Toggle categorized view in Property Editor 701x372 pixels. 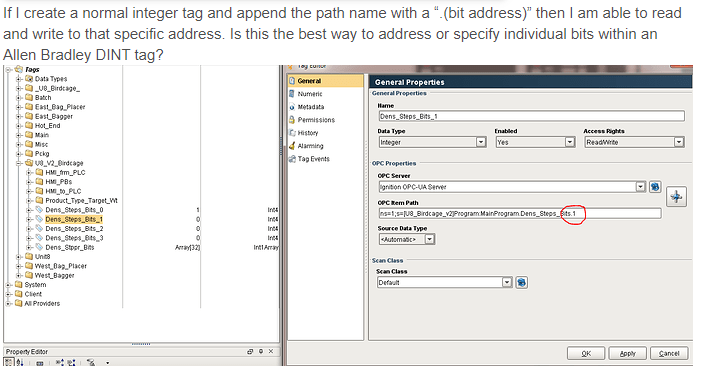pos(8,363)
